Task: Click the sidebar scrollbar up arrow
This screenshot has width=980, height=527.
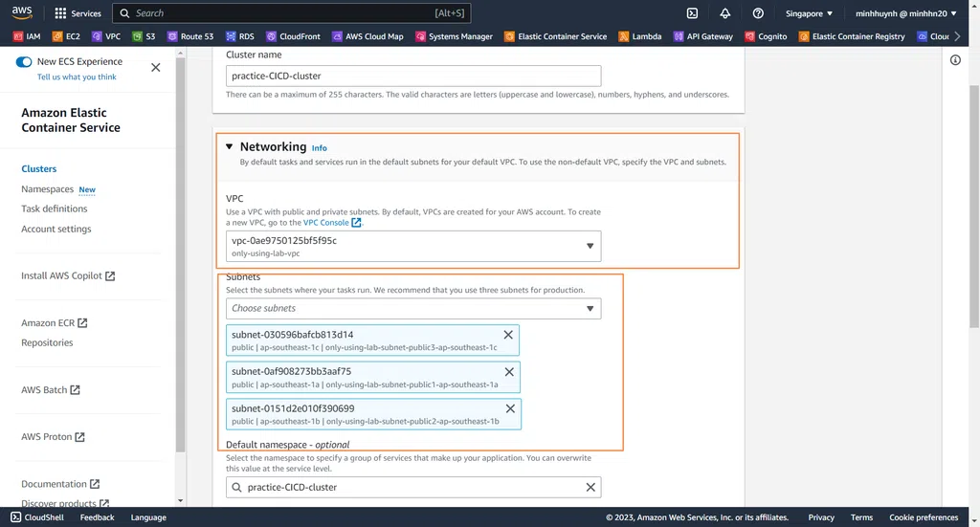Action: tap(181, 53)
